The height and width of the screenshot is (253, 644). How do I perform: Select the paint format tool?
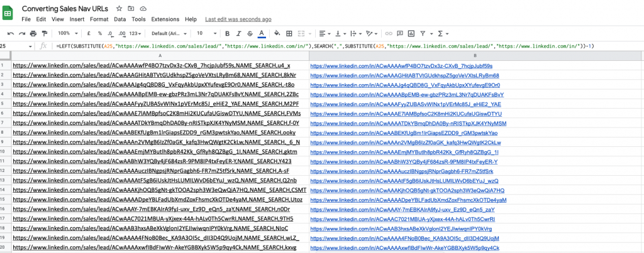(43, 33)
